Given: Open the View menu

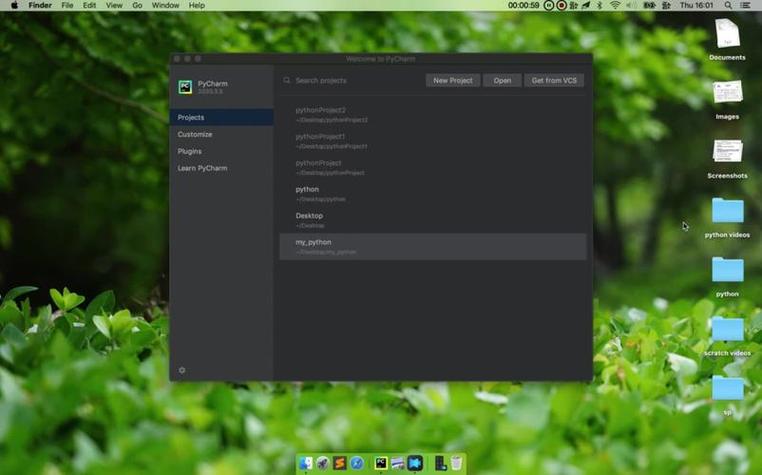Looking at the screenshot, I should point(114,5).
